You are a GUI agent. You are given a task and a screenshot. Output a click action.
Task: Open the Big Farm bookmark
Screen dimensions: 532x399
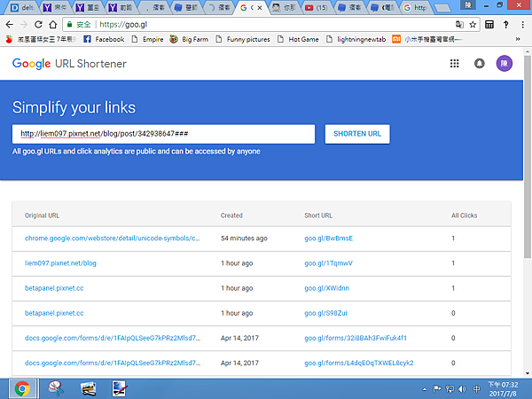(189, 39)
